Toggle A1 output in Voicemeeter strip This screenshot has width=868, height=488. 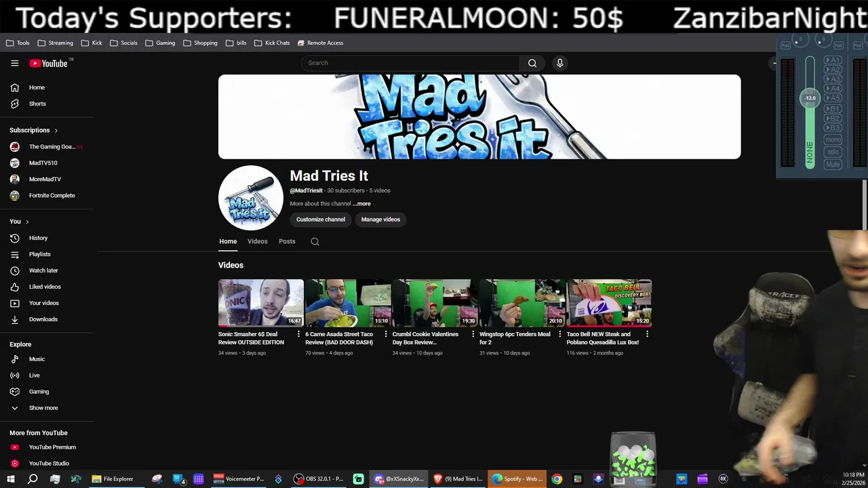(x=833, y=60)
